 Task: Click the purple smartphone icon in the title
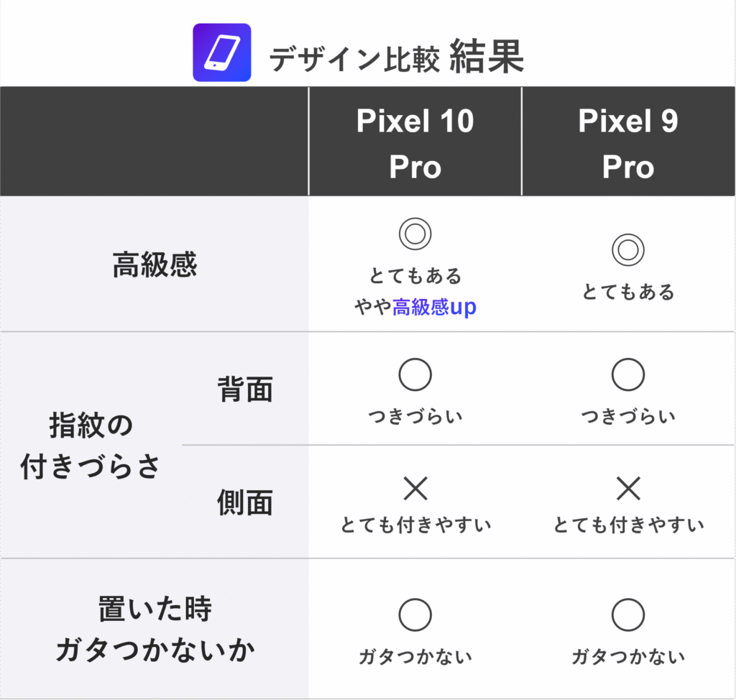pyautogui.click(x=221, y=52)
